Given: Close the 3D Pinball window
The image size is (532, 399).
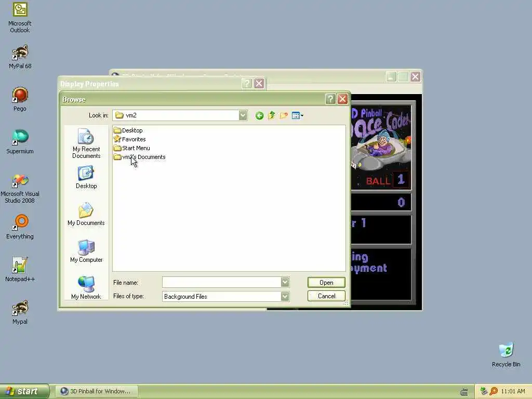Looking at the screenshot, I should click(x=415, y=77).
